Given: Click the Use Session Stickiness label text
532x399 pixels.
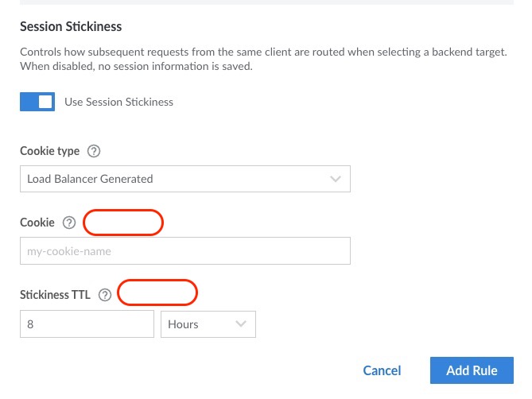Looking at the screenshot, I should 118,102.
